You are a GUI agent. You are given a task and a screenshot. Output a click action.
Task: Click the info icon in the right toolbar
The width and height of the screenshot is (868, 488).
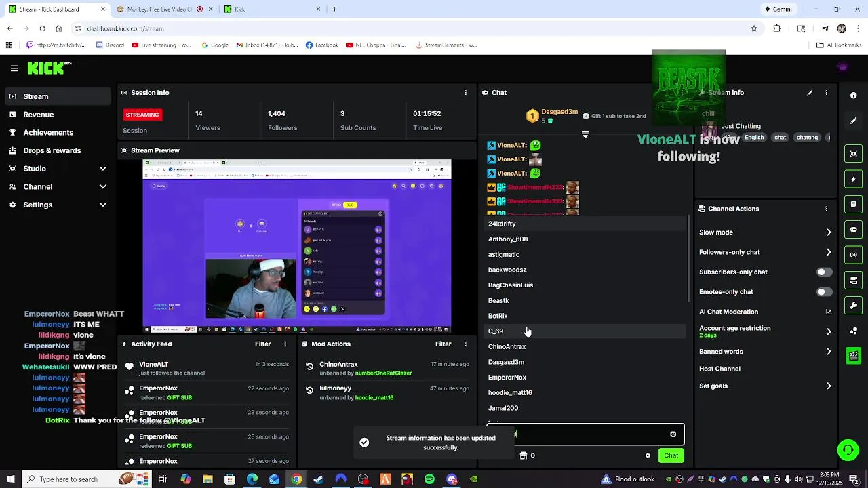click(x=853, y=96)
